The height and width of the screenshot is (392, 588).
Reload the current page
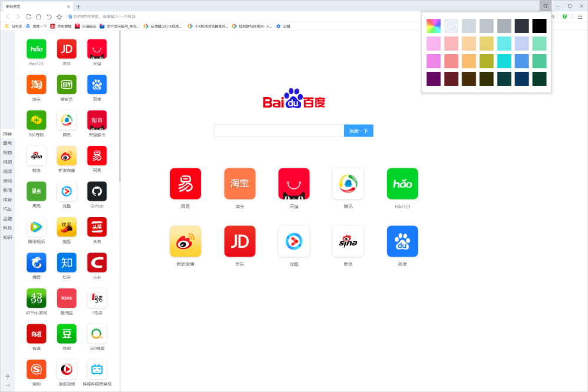tap(28, 16)
